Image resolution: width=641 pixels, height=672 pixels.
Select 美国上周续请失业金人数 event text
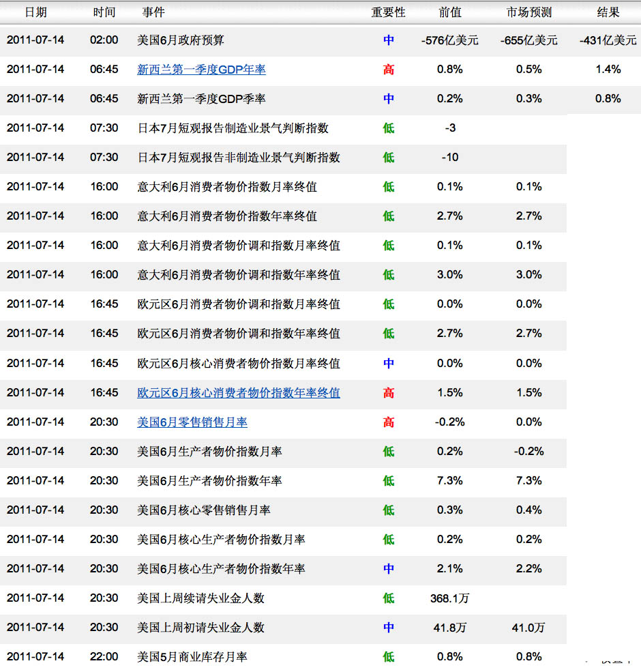click(201, 598)
